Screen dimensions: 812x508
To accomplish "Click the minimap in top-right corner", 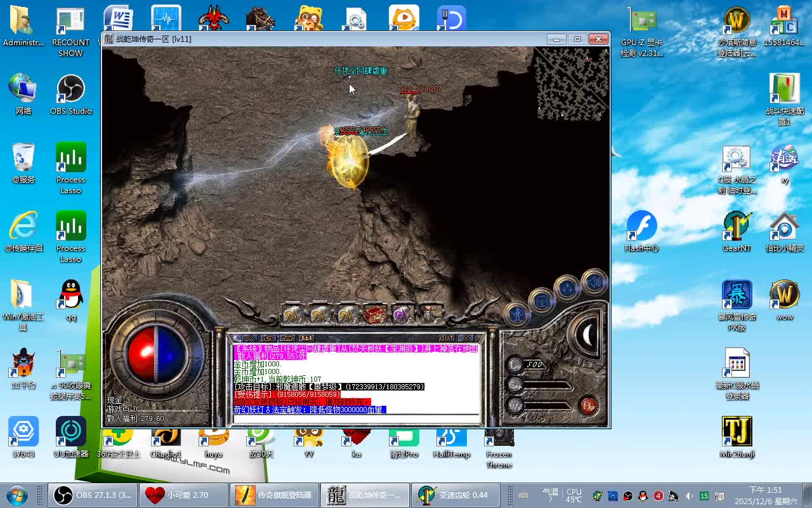I will pos(571,83).
